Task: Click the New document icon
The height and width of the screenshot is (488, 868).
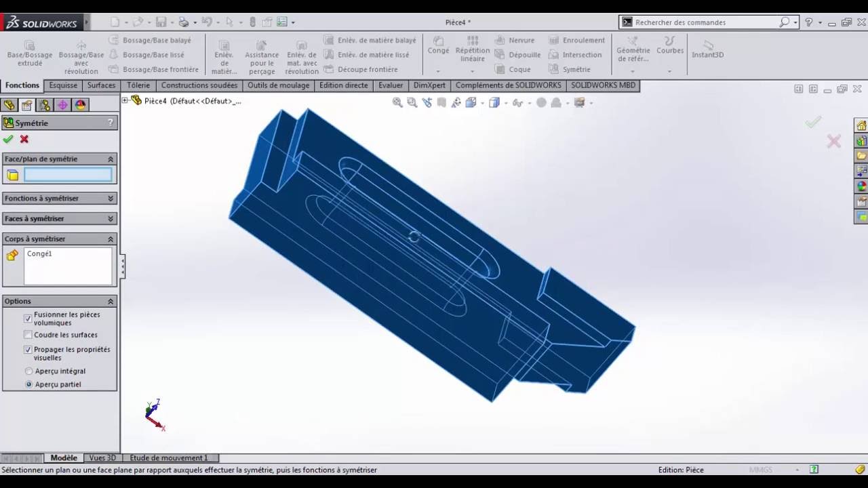Action: pos(115,22)
